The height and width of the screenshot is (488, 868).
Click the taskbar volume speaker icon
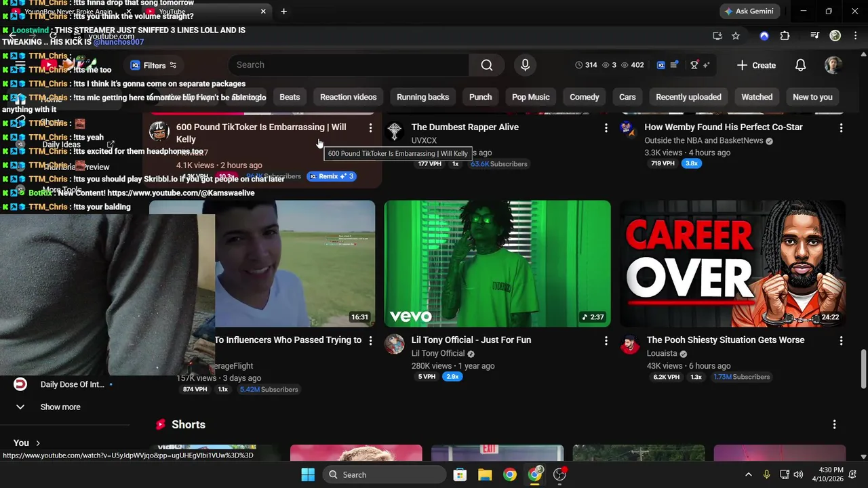pos(798,474)
